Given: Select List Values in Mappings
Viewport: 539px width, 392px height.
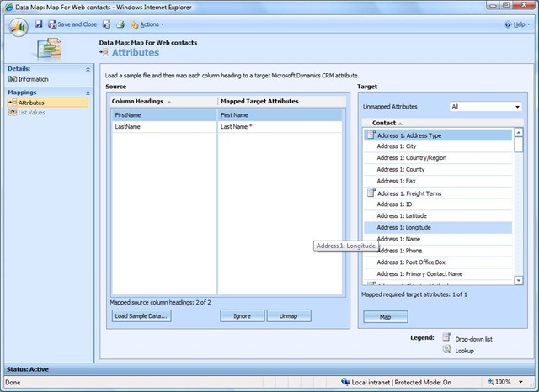Looking at the screenshot, I should coord(33,112).
